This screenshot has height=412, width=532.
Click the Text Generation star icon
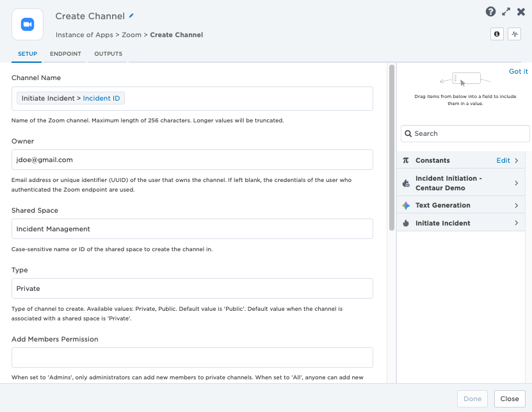406,206
